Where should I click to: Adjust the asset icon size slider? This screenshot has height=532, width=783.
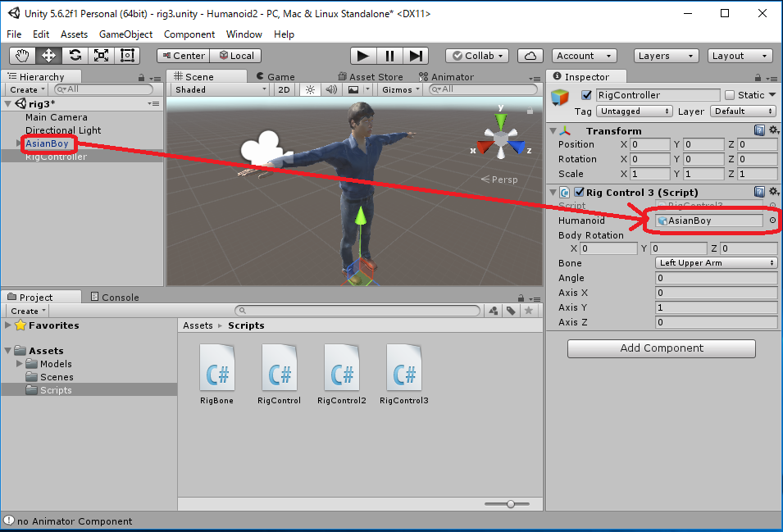pos(511,503)
